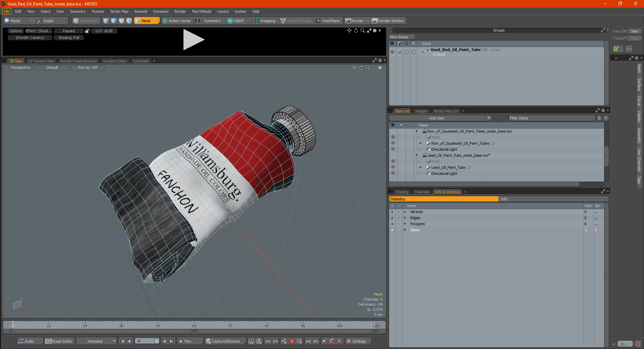Switch to Schematic tab

tap(141, 61)
